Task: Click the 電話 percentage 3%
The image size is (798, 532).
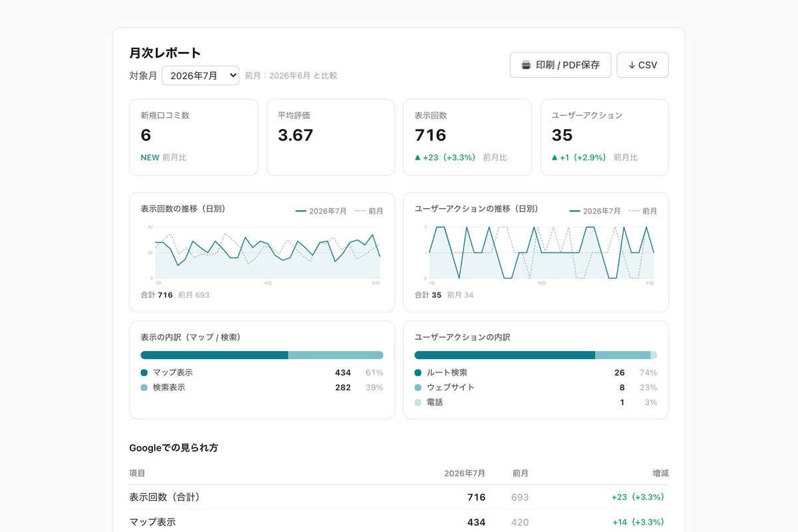Action: 650,402
